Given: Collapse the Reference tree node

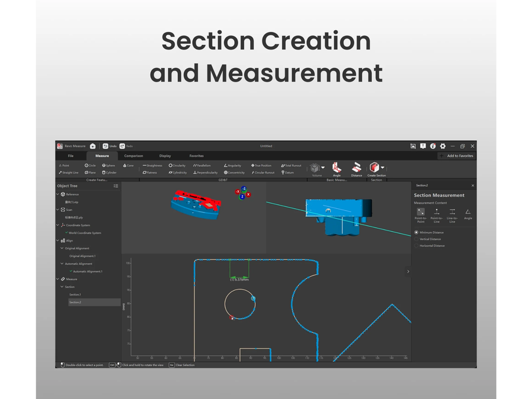Looking at the screenshot, I should tap(58, 194).
